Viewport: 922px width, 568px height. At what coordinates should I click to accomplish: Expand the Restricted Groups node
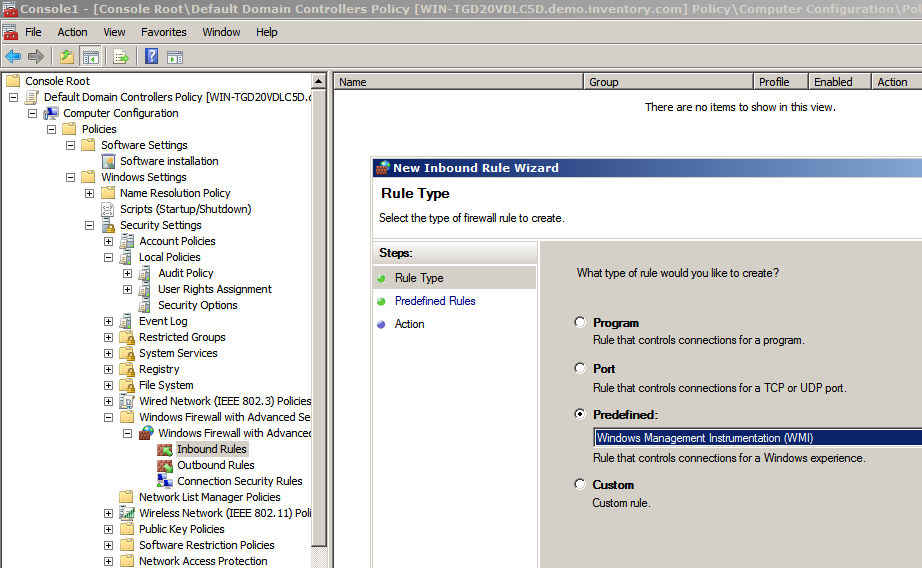click(x=108, y=338)
